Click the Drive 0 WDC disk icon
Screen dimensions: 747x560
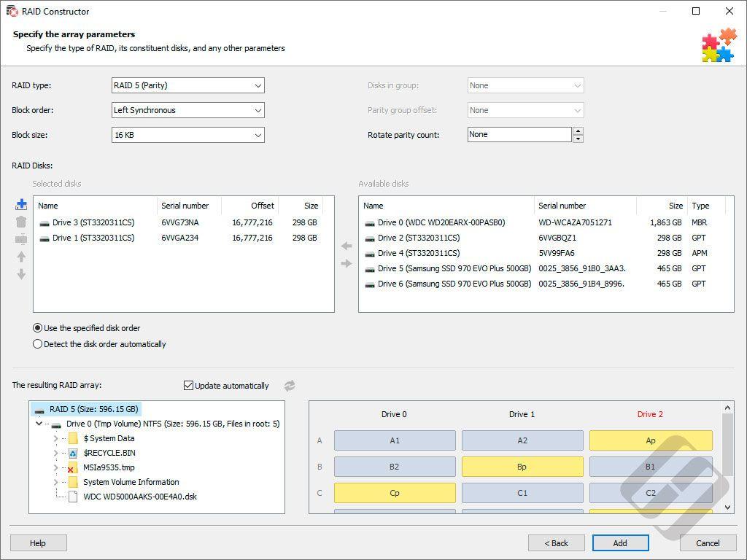click(x=370, y=223)
